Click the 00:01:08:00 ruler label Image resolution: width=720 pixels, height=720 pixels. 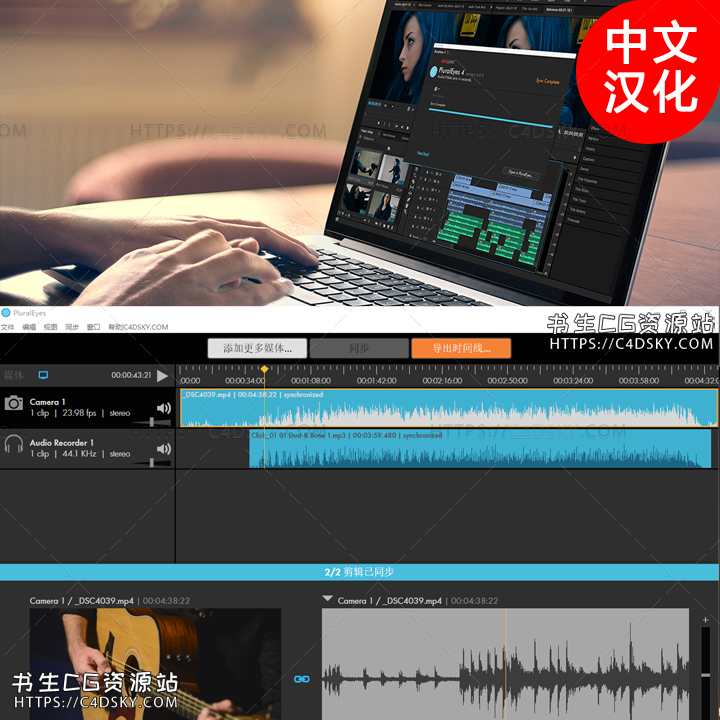[311, 381]
